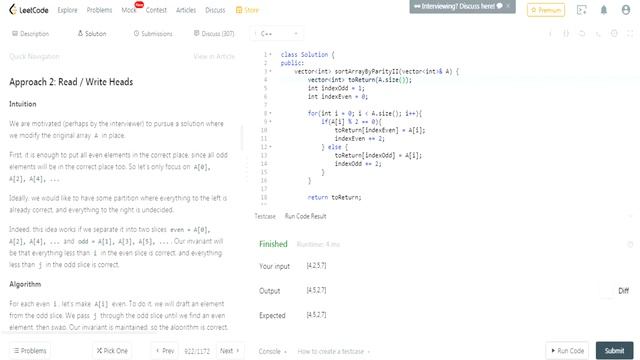Screen dimensions: 640x360
Task: Click the Interviewing? Discuss here banner
Action: click(x=458, y=6)
